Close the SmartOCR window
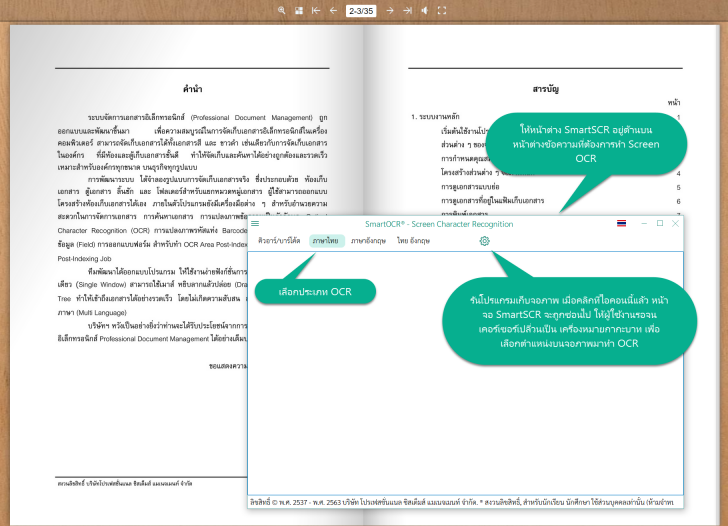The image size is (728, 526). pos(676,224)
